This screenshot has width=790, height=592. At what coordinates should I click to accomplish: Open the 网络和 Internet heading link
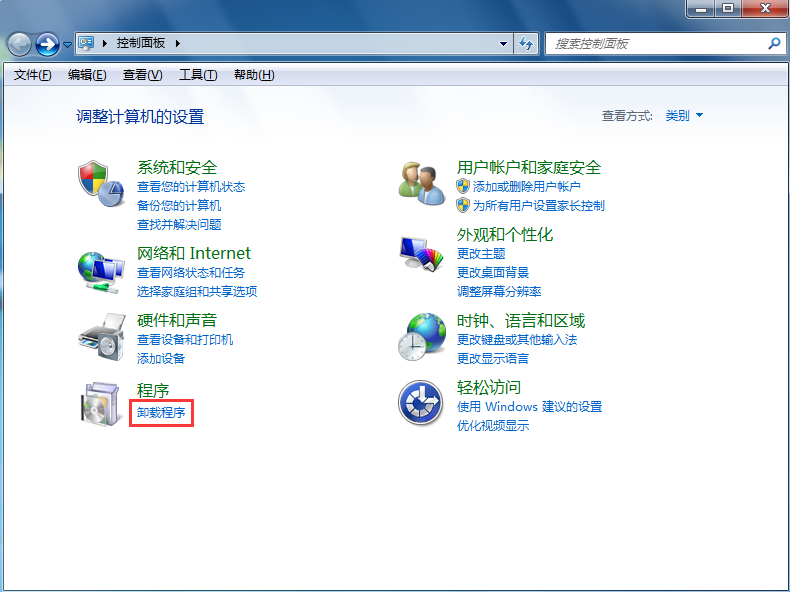point(194,253)
